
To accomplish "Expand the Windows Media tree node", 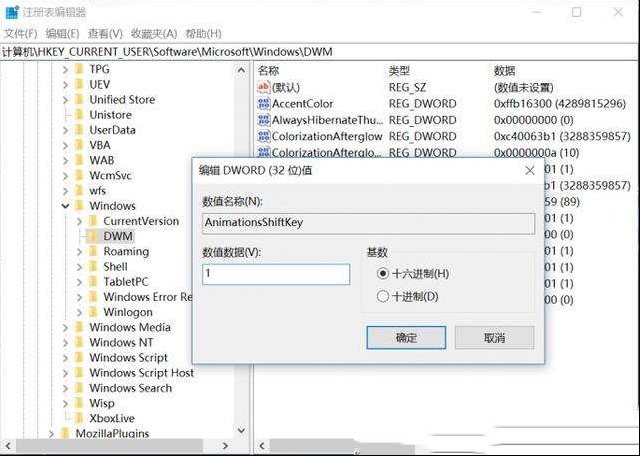I will (x=65, y=328).
